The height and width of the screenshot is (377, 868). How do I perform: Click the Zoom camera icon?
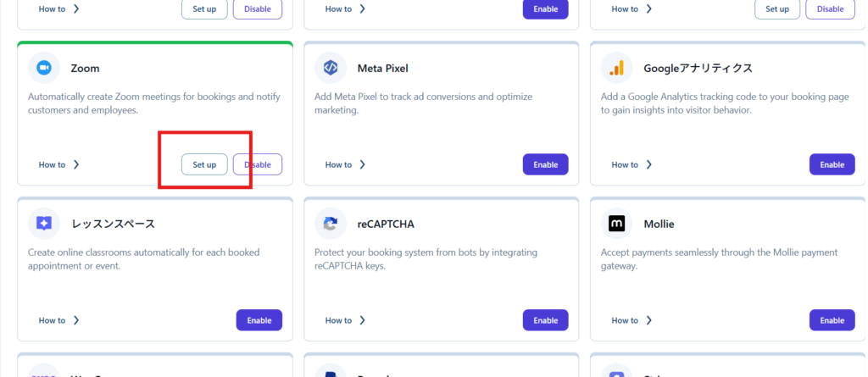(44, 68)
